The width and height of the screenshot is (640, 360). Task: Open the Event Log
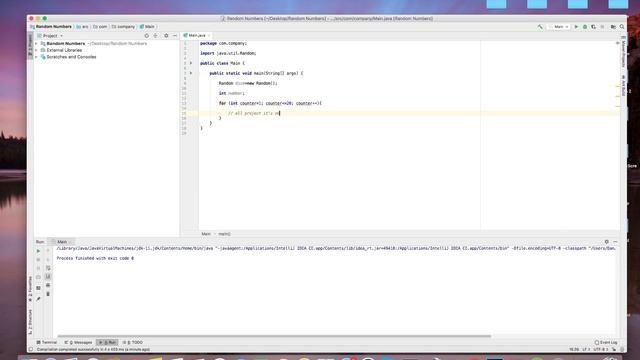[606, 342]
